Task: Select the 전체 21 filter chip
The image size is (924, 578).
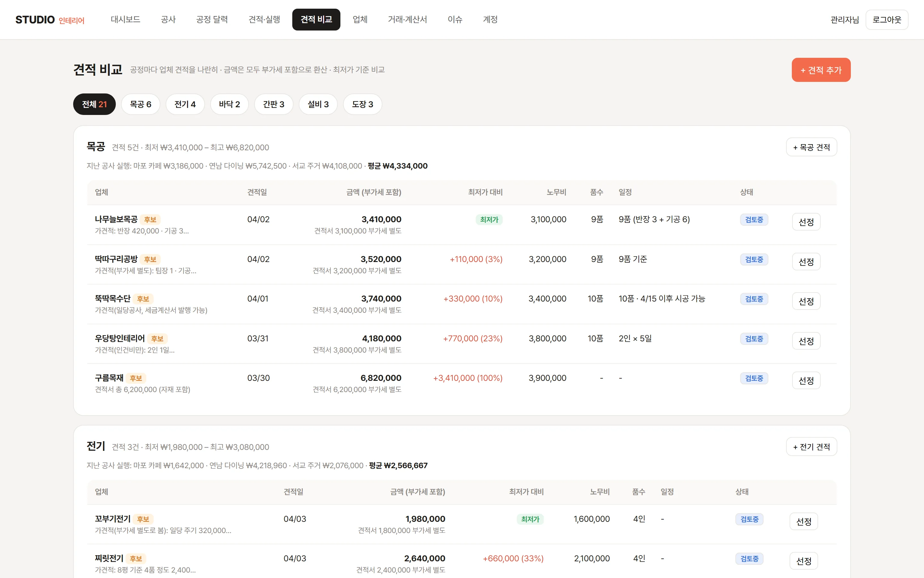Action: coord(94,104)
